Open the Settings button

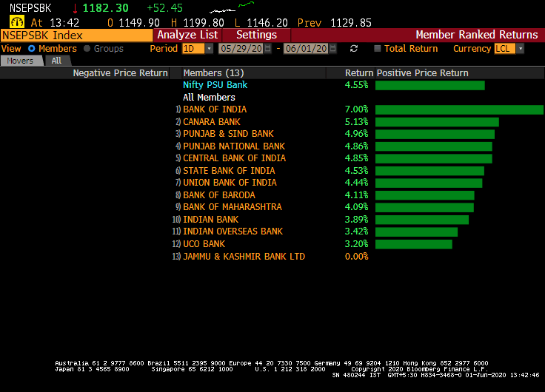pos(256,35)
